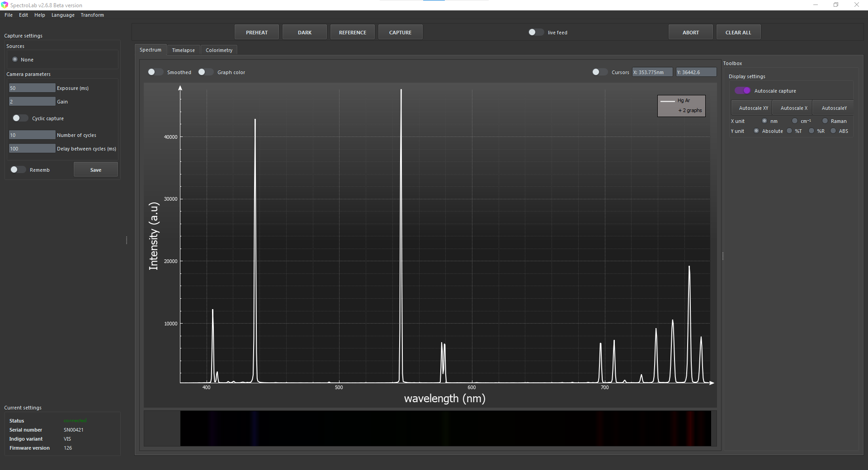Screen dimensions: 868x470
Task: Click the Hg Ar legend entry
Action: coord(684,101)
